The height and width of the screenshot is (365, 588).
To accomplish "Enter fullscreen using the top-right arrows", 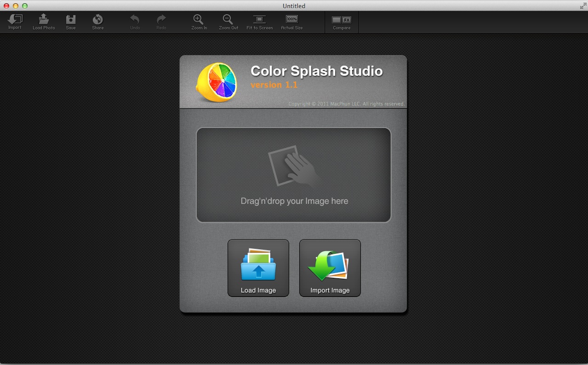I will (582, 6).
